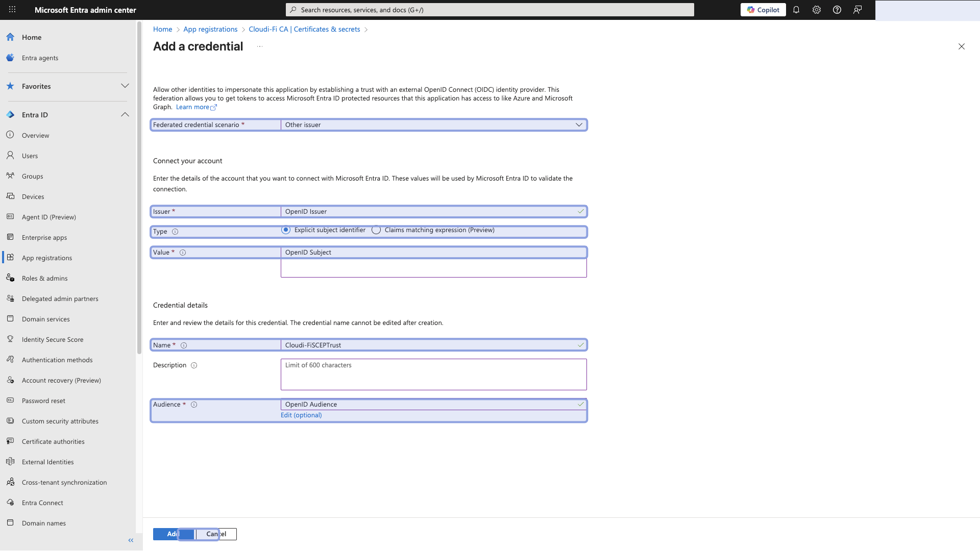980x551 pixels.
Task: Click the Add button to save credential
Action: [x=168, y=534]
